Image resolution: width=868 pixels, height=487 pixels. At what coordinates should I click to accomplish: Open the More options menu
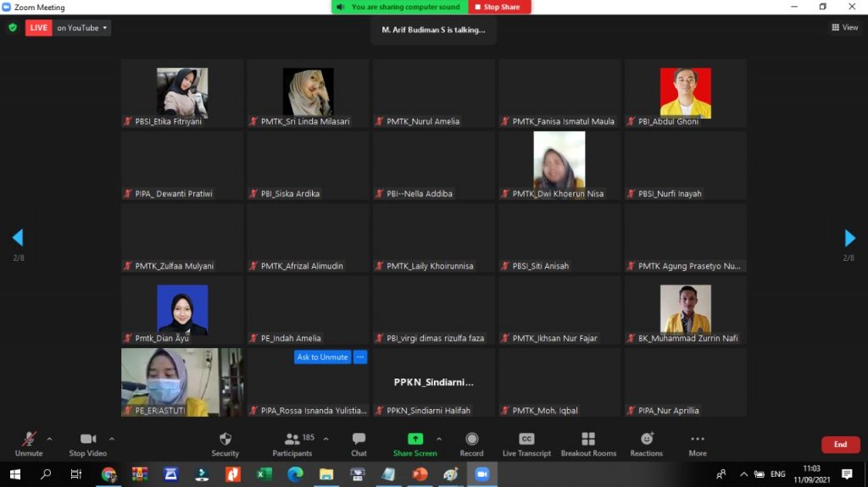click(x=698, y=440)
